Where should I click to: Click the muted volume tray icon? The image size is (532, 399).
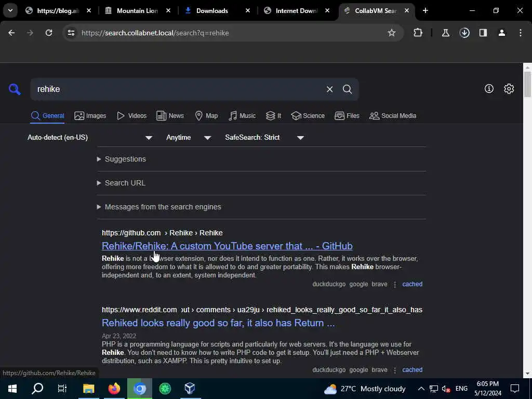[x=446, y=389]
